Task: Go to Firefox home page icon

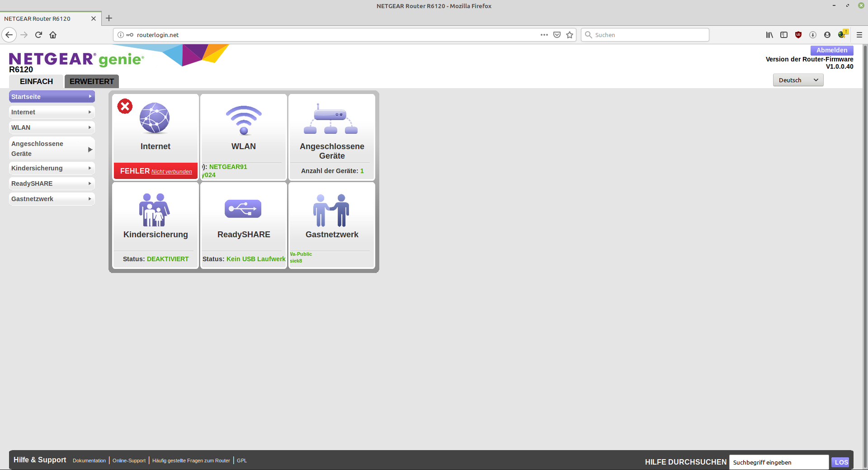Action: (53, 35)
